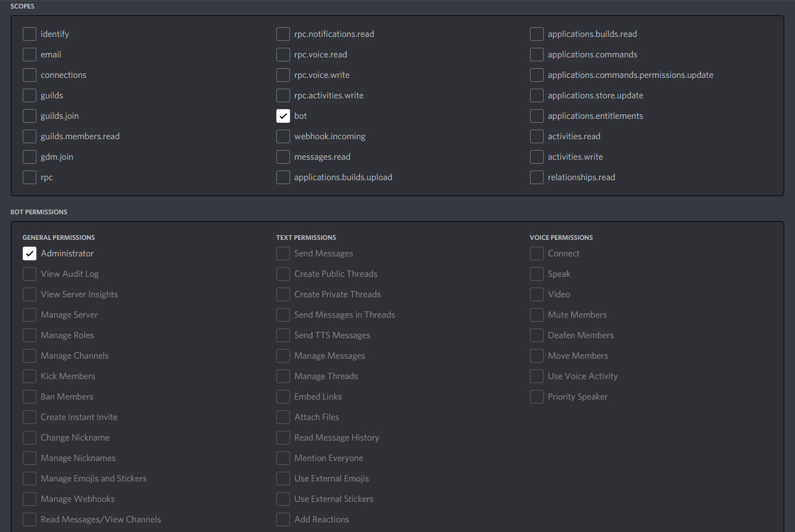Check the View Audit Log permission
Viewport: 795px width, 532px height.
coord(30,274)
